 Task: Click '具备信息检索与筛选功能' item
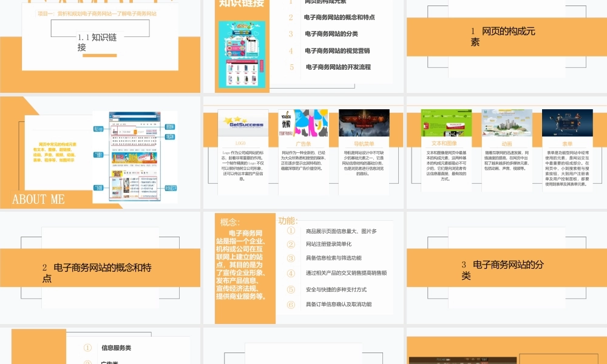tap(333, 258)
